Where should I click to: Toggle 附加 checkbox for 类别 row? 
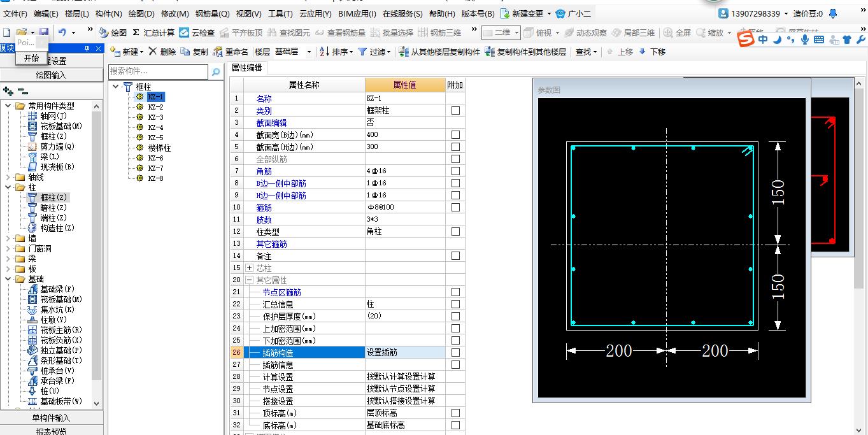(x=455, y=111)
